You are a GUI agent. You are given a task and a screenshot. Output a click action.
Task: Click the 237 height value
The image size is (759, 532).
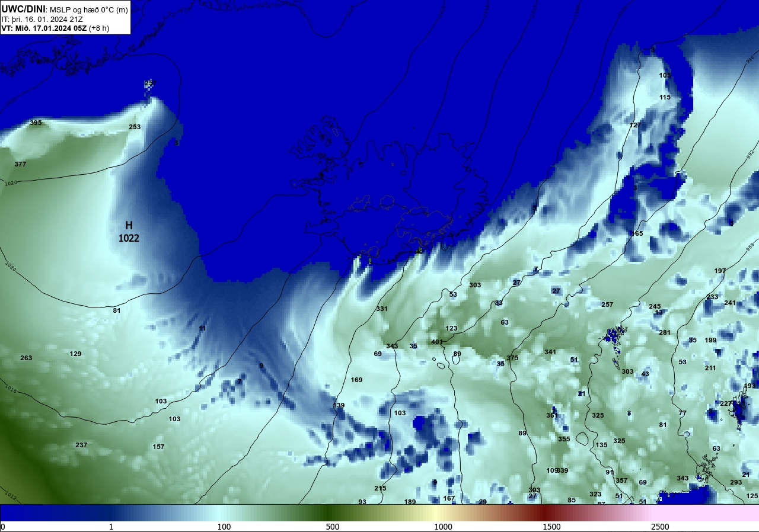coord(81,445)
